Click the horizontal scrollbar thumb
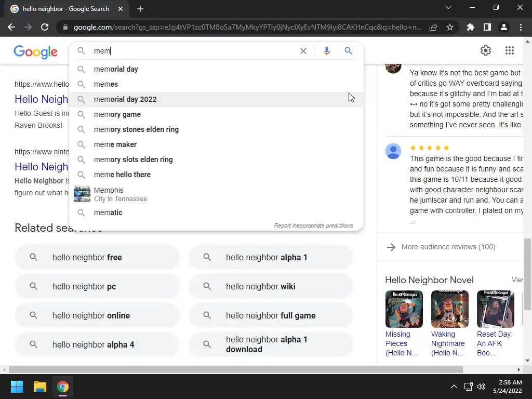 coord(236,369)
